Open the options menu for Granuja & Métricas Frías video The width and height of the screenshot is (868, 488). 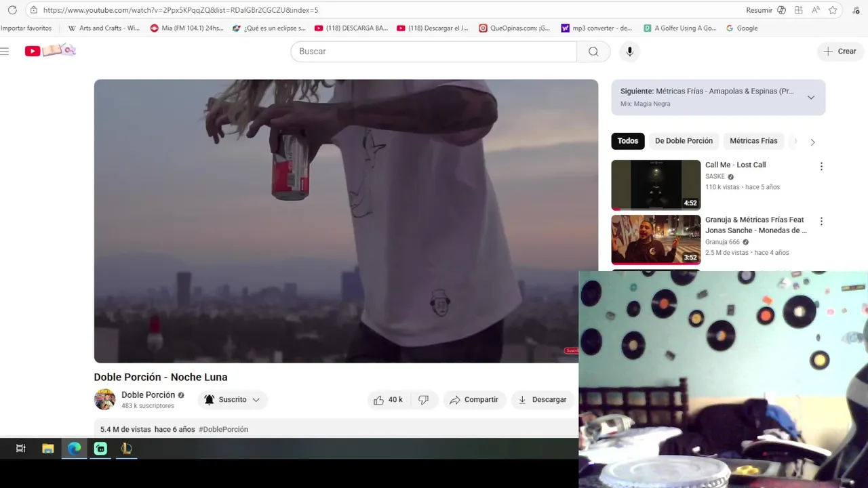tap(821, 221)
